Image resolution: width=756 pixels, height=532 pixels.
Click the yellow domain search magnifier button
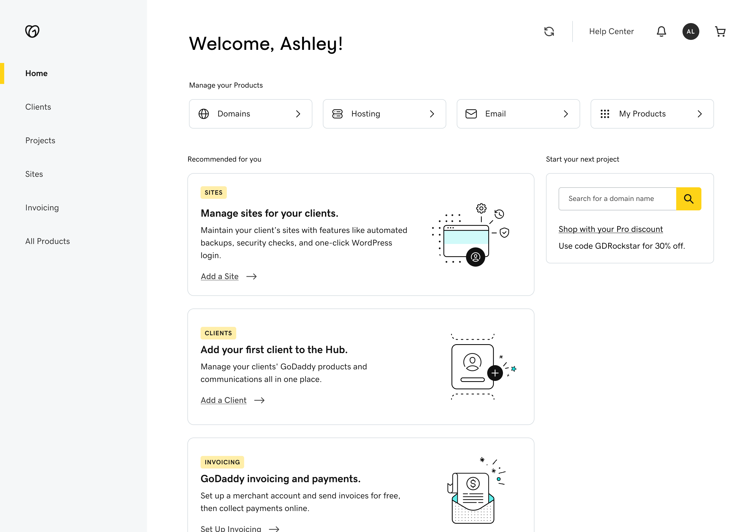tap(689, 199)
